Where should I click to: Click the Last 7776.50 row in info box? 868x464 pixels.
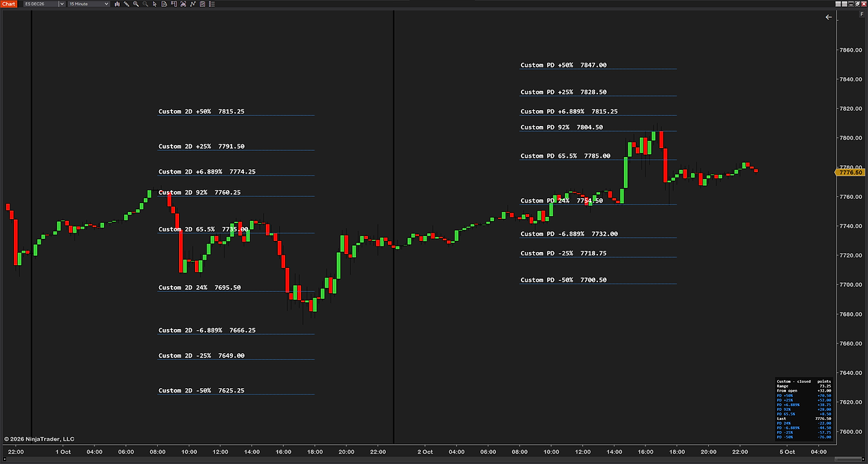804,419
